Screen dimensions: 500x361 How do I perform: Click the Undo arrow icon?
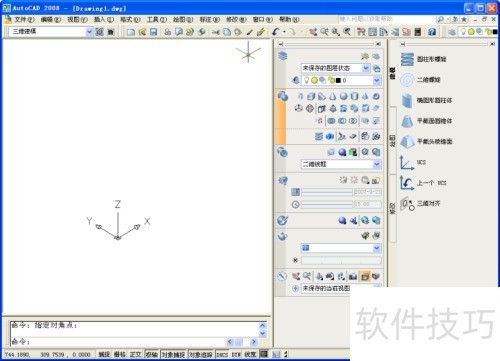pos(275,32)
